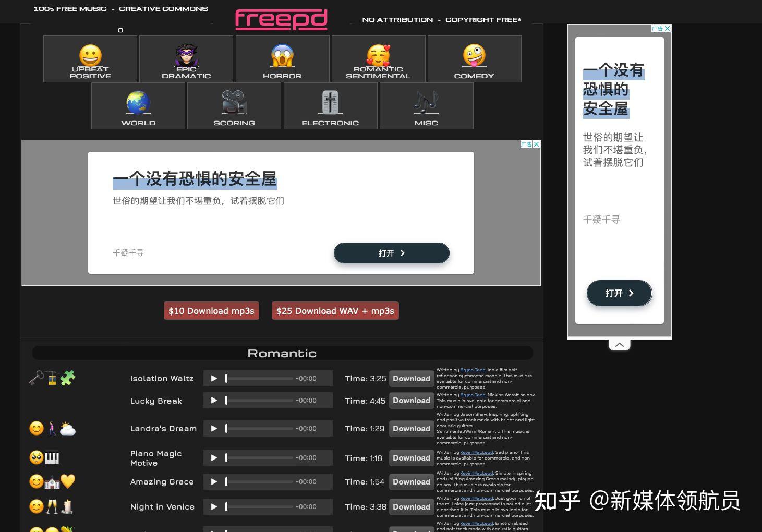
Task: Close the banner ad with X icon
Action: coord(537,144)
